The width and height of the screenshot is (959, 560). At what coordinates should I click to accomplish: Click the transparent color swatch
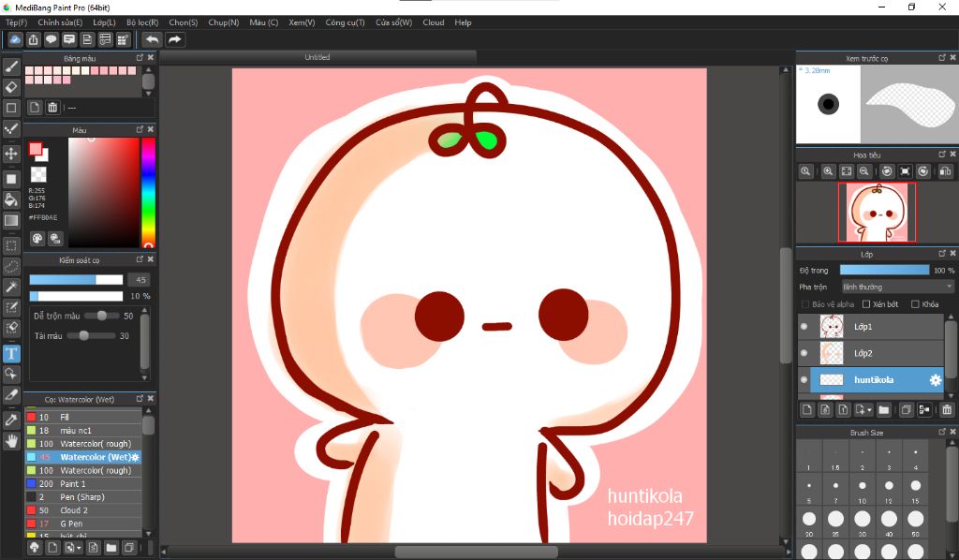click(x=38, y=175)
